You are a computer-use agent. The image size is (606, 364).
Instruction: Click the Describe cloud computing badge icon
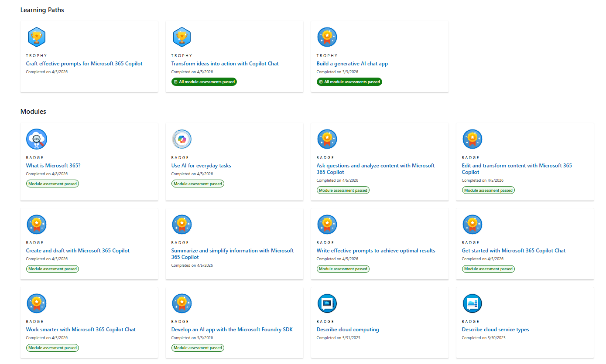tap(327, 303)
